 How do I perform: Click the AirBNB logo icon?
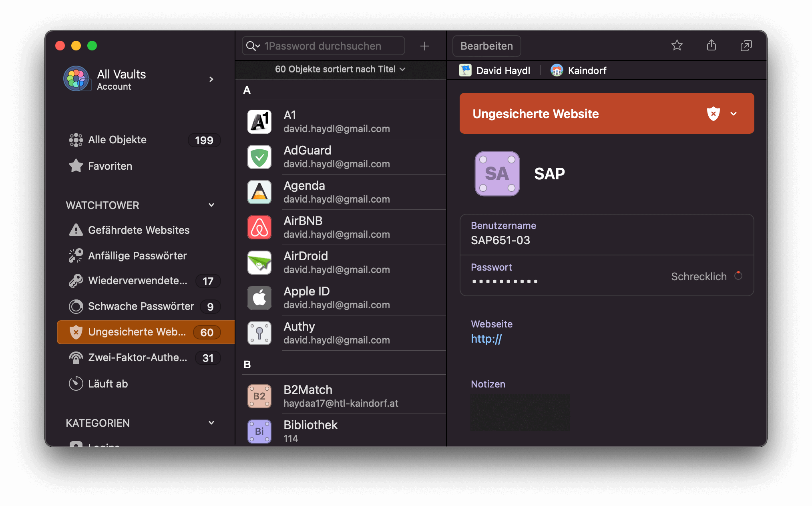coord(259,227)
